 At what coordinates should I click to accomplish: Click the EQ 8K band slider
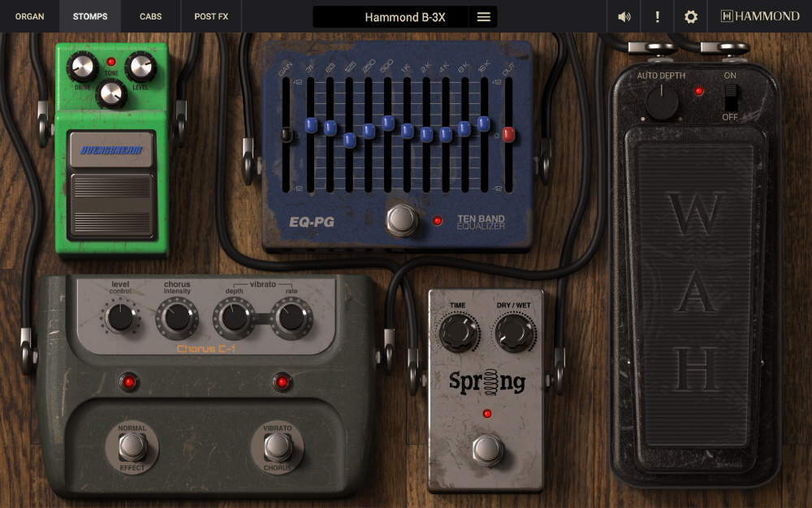click(464, 128)
